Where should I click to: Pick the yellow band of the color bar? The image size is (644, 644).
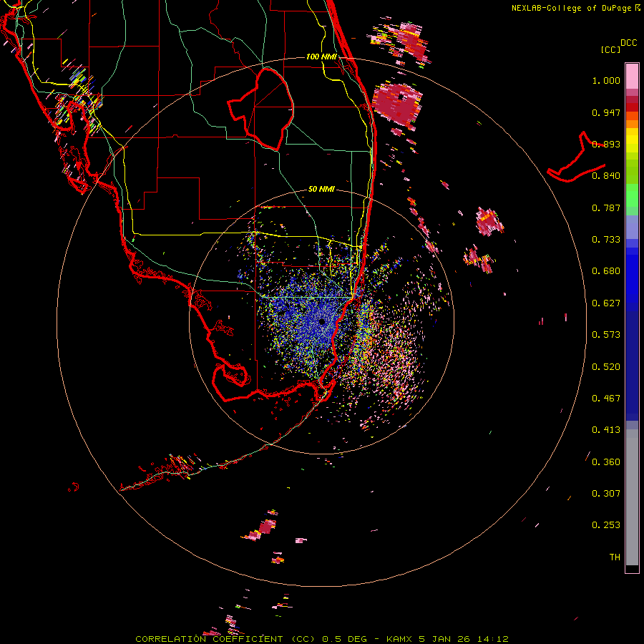[632, 141]
